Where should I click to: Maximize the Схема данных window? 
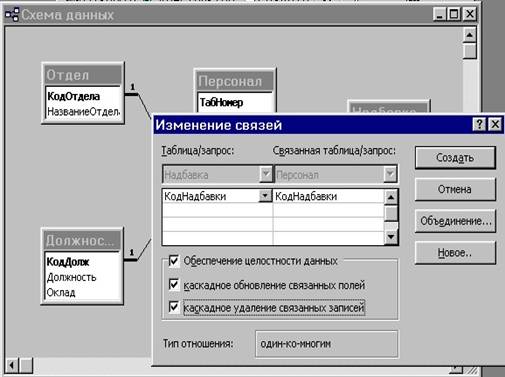point(454,14)
